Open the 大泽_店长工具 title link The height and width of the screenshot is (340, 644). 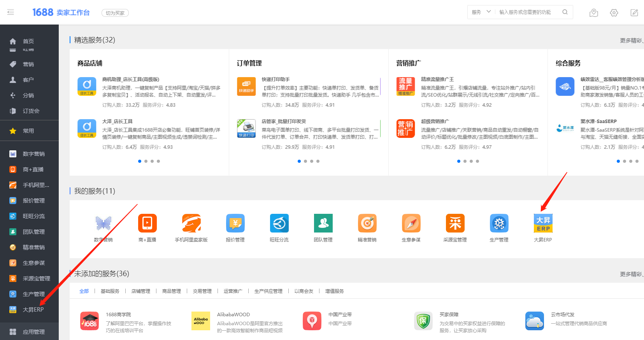click(x=118, y=122)
